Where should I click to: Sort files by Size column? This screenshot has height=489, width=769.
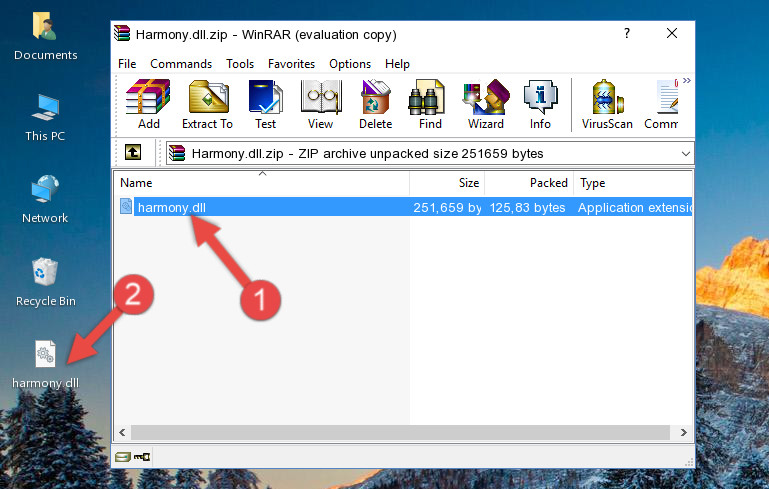(x=447, y=183)
